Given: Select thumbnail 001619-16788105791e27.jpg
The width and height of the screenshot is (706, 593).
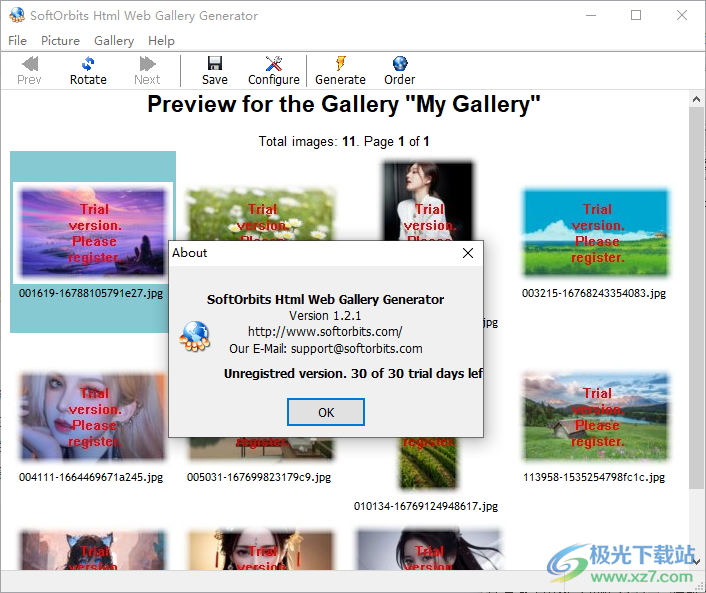Looking at the screenshot, I should 94,233.
